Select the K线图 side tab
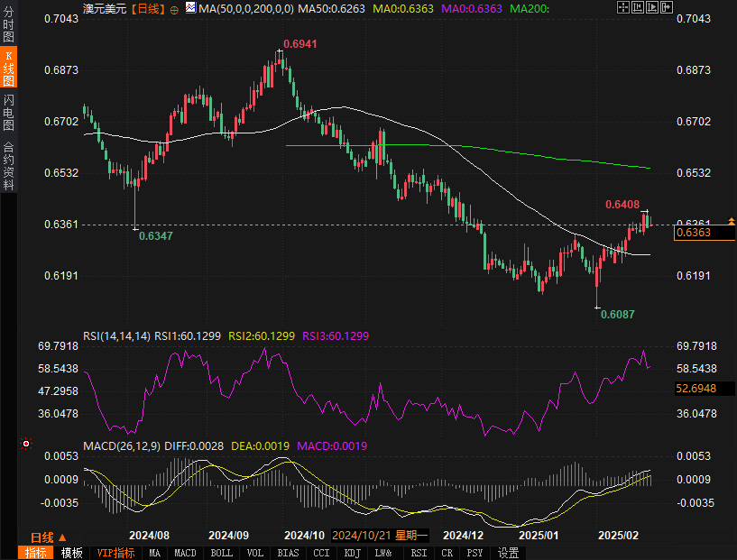The height and width of the screenshot is (560, 737). (x=8, y=67)
